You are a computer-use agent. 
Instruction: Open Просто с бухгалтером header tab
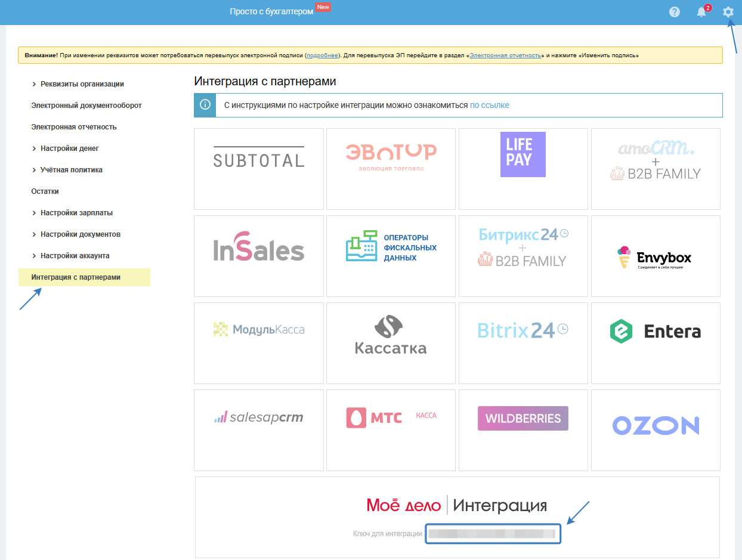tap(271, 11)
